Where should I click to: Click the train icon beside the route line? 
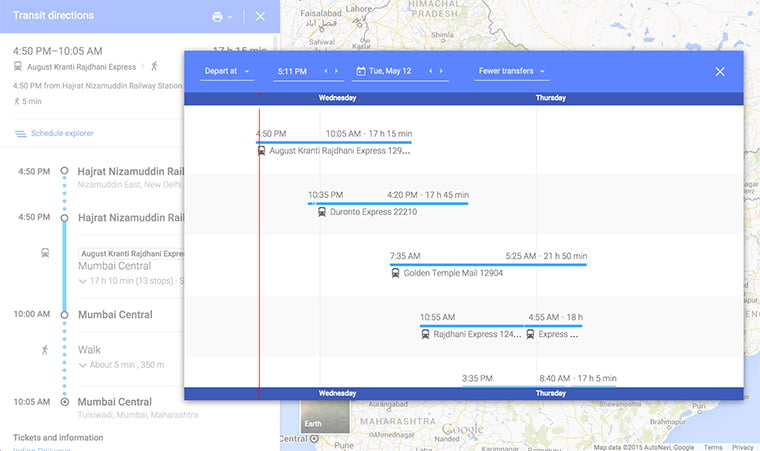tap(45, 253)
